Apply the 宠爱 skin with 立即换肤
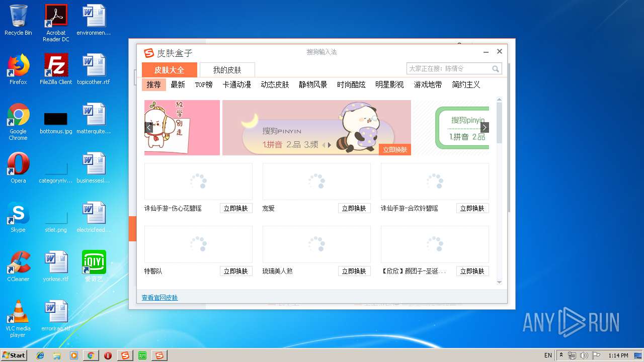This screenshot has height=362, width=644. [354, 208]
